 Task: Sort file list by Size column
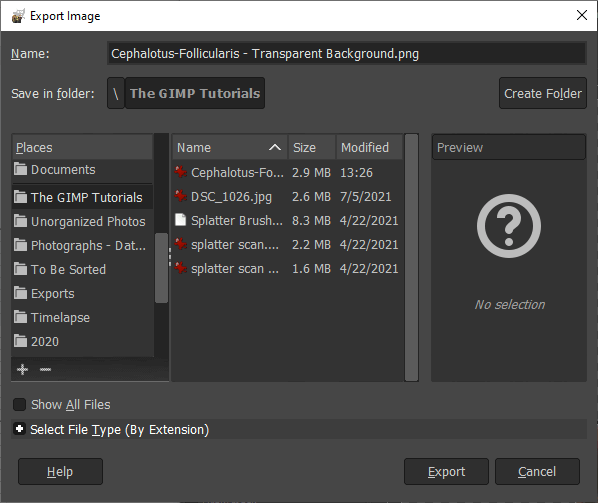312,147
